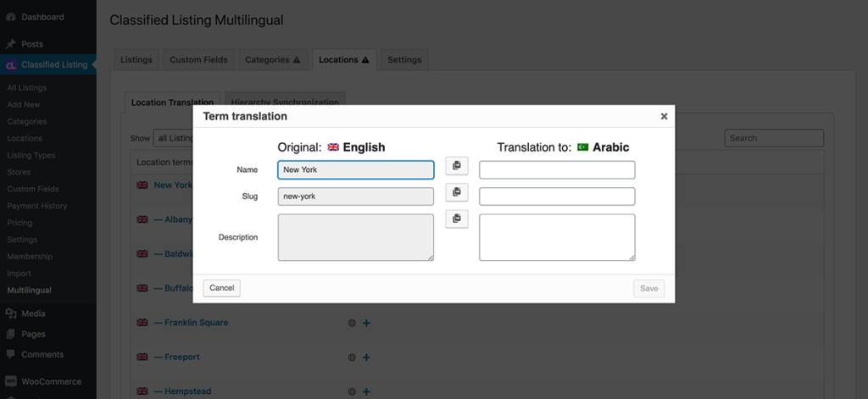
Task: Click the Posts pin icon in the sidebar
Action: tap(10, 44)
